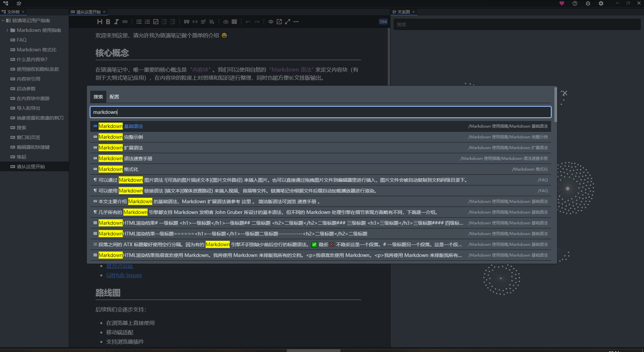The height and width of the screenshot is (352, 644).
Task: Insert a task checkbox list
Action: pyautogui.click(x=156, y=22)
